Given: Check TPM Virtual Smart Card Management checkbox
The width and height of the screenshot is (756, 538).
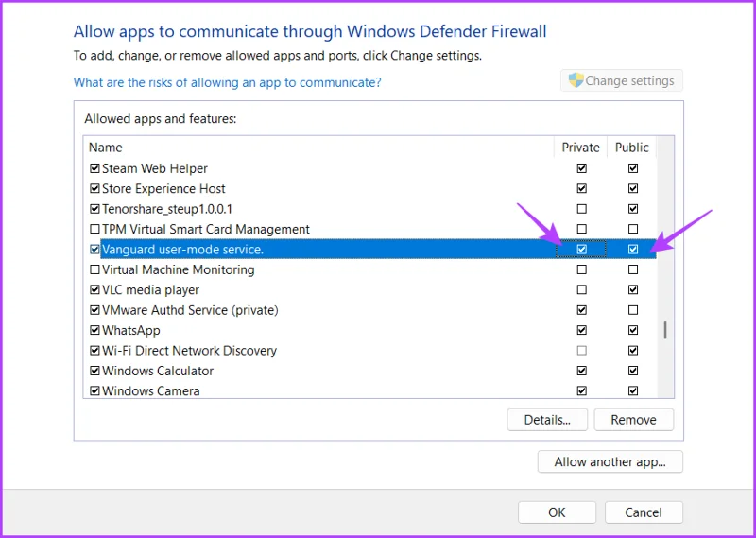Looking at the screenshot, I should (x=95, y=229).
